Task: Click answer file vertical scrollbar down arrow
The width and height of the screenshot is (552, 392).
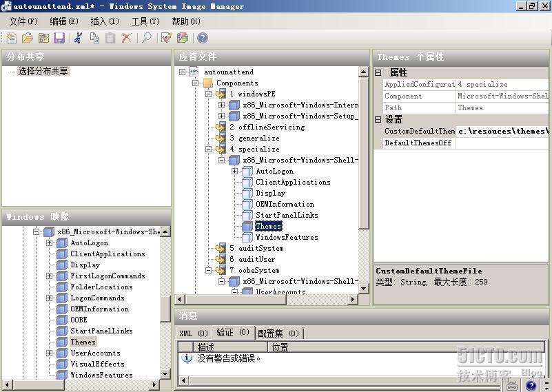Action: click(x=364, y=289)
